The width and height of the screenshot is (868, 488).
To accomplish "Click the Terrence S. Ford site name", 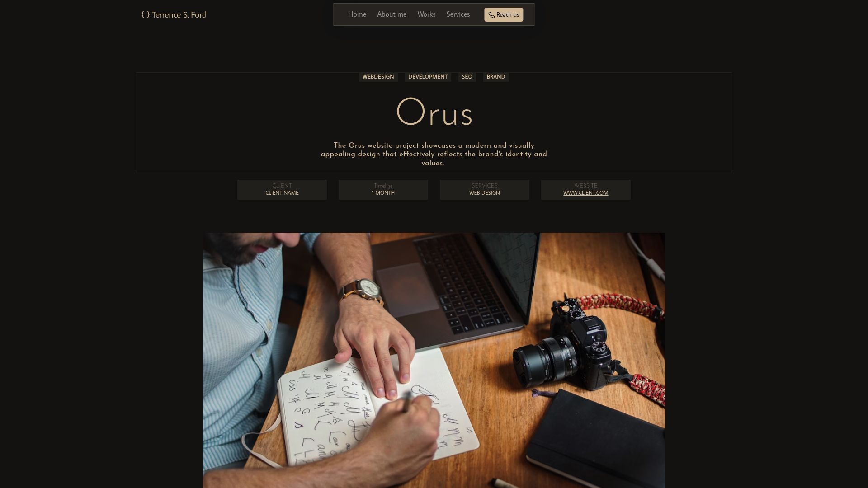I will click(179, 15).
